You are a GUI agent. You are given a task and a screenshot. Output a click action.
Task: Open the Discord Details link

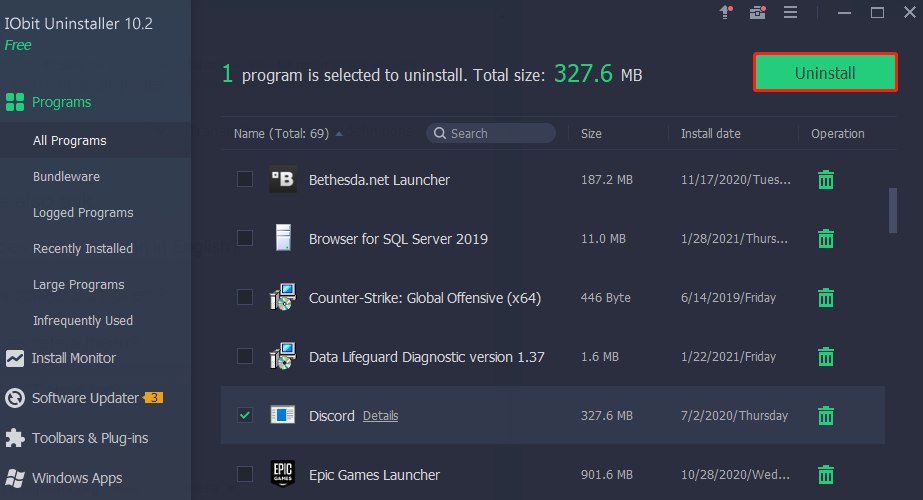pyautogui.click(x=380, y=416)
